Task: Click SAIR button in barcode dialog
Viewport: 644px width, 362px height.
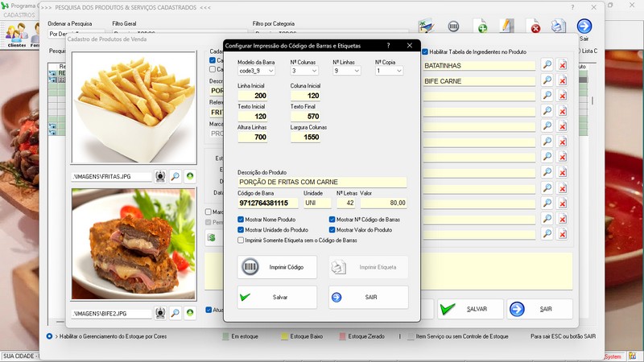Action: [369, 297]
